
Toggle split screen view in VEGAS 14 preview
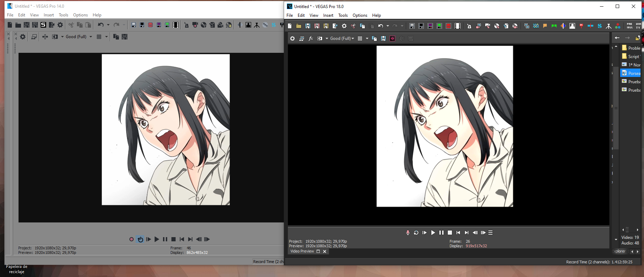(x=55, y=37)
